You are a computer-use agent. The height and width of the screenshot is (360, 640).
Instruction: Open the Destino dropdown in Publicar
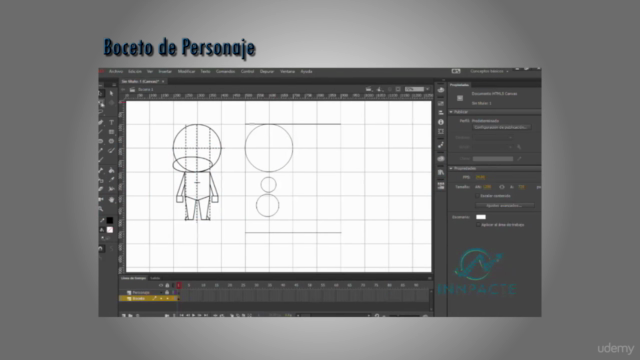click(x=492, y=138)
